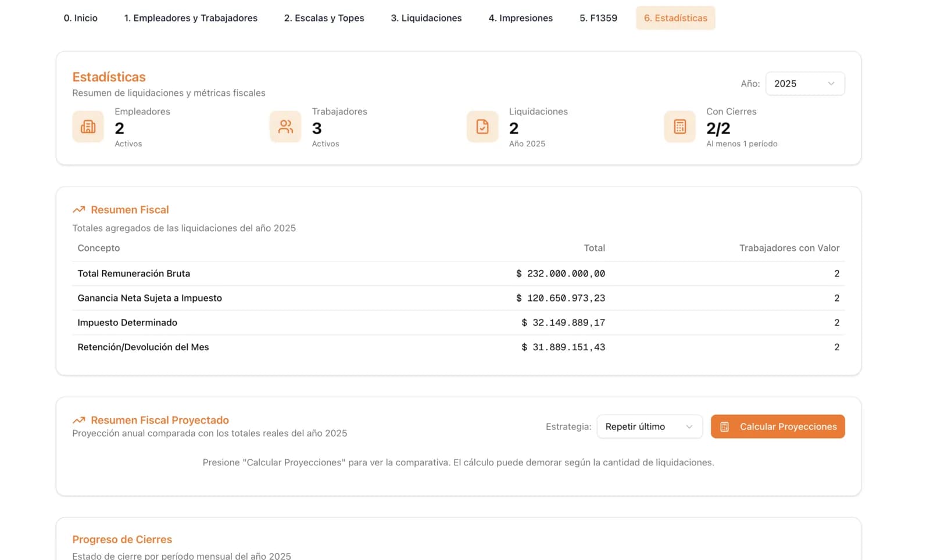Open the 5. F1359 section

point(598,18)
